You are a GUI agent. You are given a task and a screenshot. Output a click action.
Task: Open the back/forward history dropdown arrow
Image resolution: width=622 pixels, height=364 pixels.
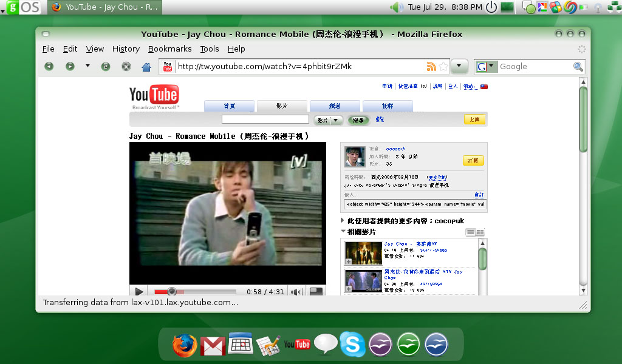[87, 66]
